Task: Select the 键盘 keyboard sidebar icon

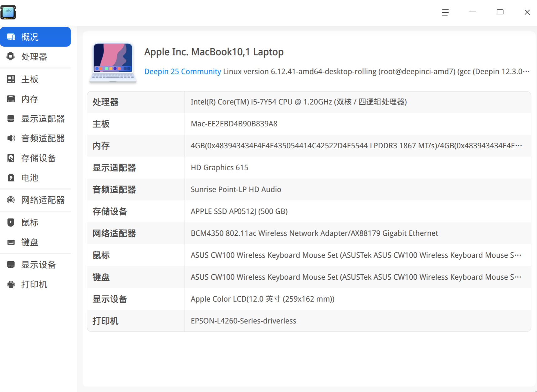Action: (11, 242)
